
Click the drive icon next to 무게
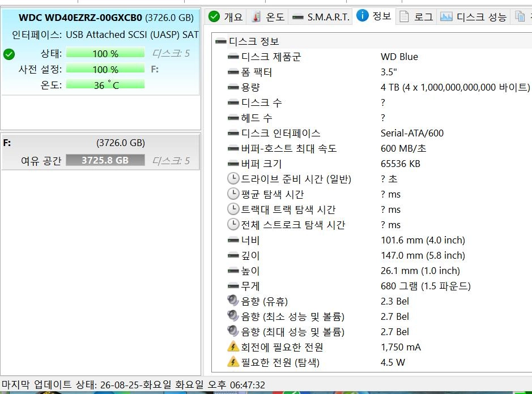coord(233,286)
